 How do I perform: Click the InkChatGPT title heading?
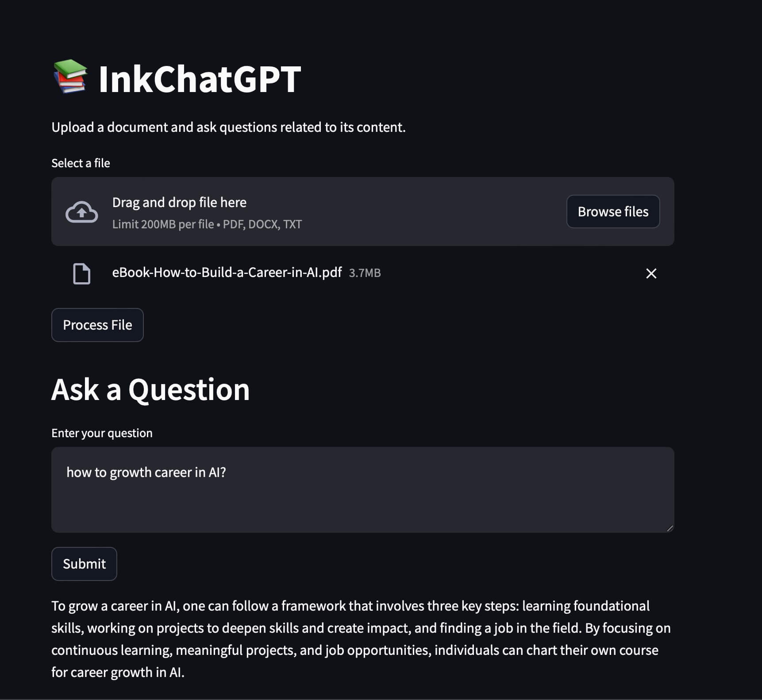200,79
